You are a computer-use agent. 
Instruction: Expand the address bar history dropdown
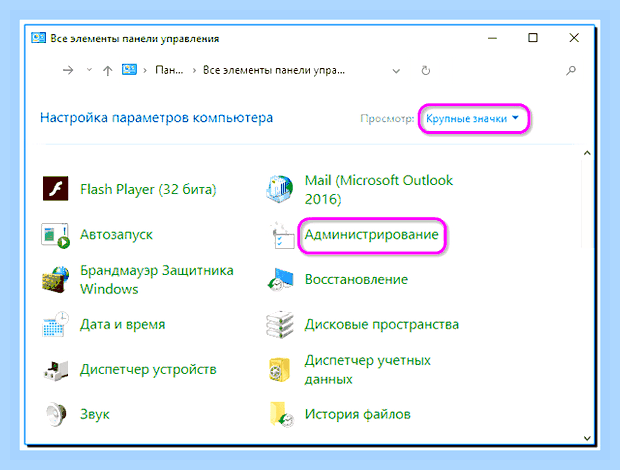coord(396,71)
